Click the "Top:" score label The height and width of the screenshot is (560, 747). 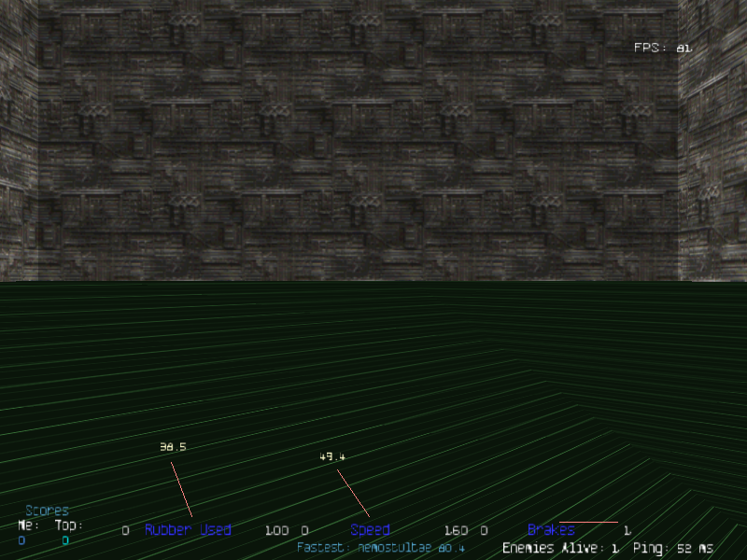68,525
